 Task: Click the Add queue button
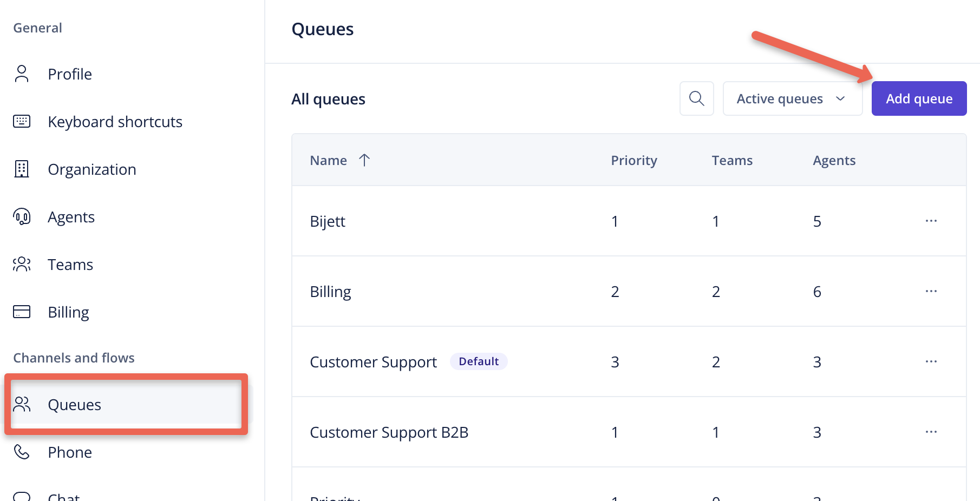(x=919, y=98)
